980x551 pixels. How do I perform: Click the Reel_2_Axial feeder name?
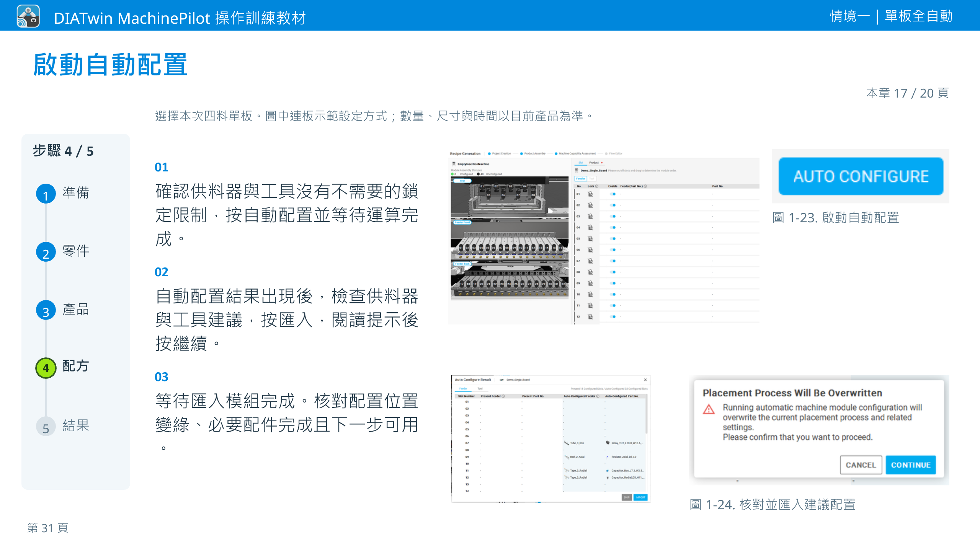[x=577, y=457]
